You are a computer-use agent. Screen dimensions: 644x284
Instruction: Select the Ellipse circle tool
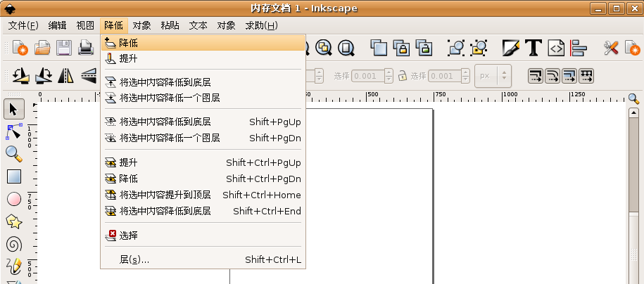(13, 200)
